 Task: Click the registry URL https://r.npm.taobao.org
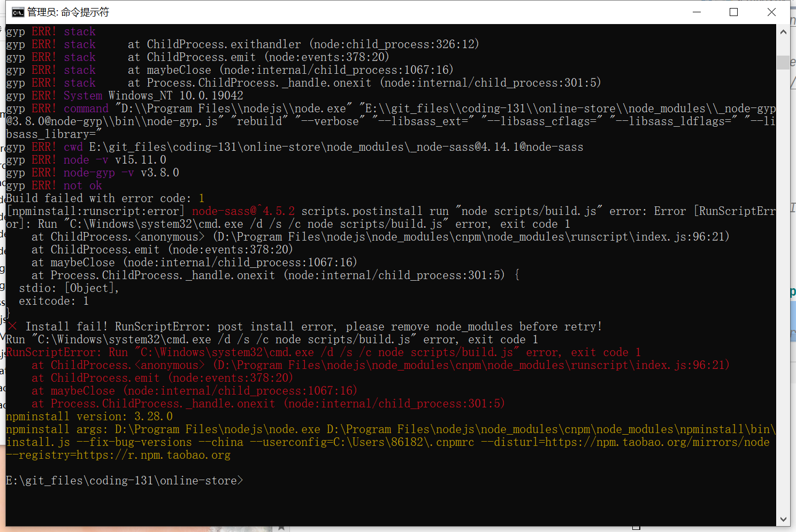(154, 455)
